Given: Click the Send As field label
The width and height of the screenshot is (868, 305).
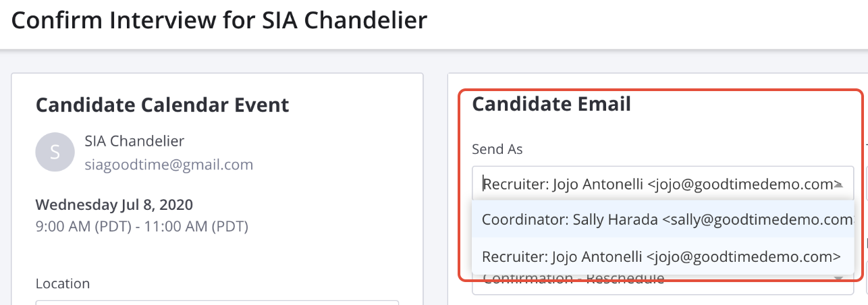Looking at the screenshot, I should point(497,149).
